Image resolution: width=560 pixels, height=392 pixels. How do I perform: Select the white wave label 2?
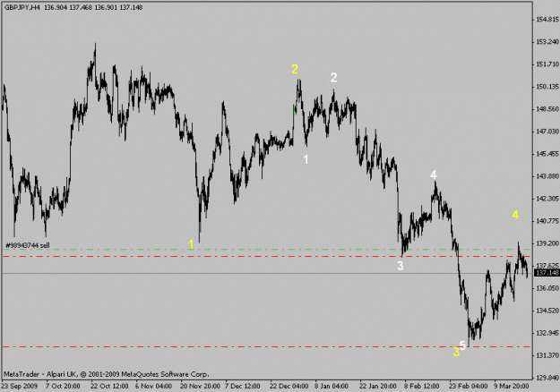(x=333, y=77)
